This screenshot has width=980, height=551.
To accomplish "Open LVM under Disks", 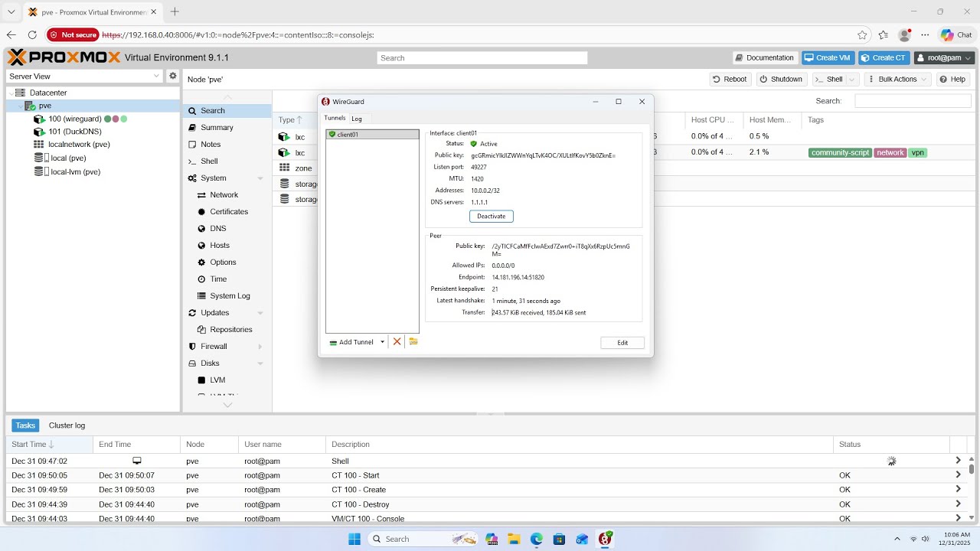I will click(217, 380).
